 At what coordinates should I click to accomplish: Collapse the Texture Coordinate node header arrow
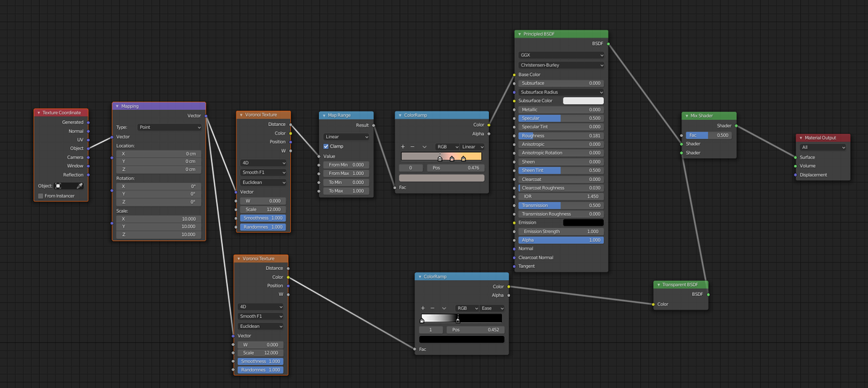click(39, 113)
